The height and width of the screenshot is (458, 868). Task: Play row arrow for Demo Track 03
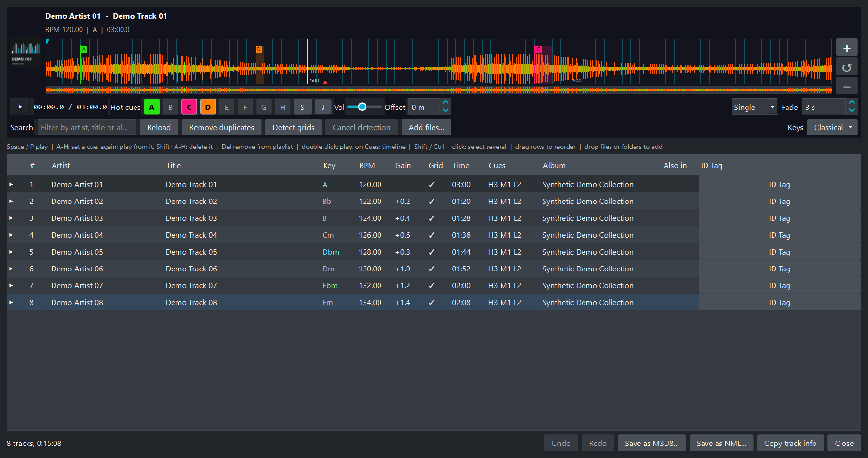(x=11, y=218)
